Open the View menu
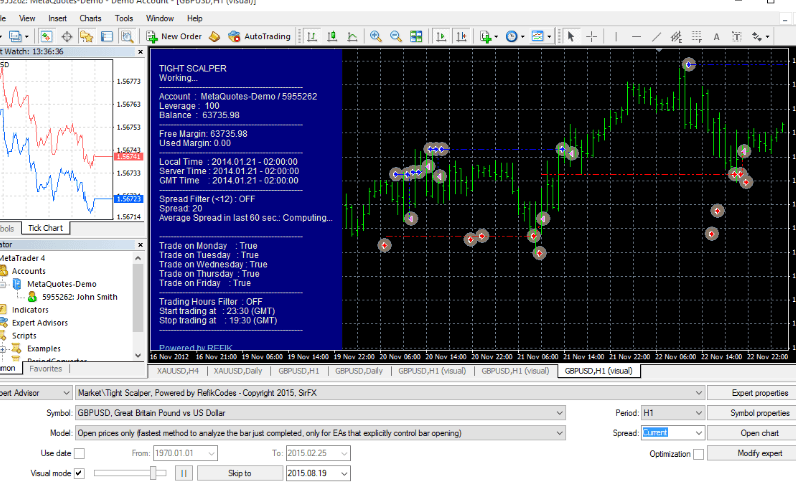This screenshot has width=796, height=493. pyautogui.click(x=27, y=18)
